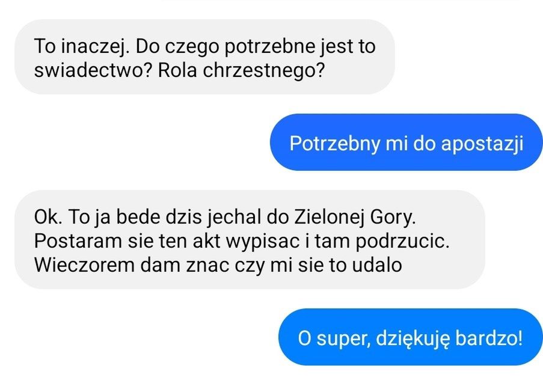This screenshot has height=392, width=543.
Task: Tap the word 'apostazji' in the blue bubble
Action: click(x=488, y=144)
